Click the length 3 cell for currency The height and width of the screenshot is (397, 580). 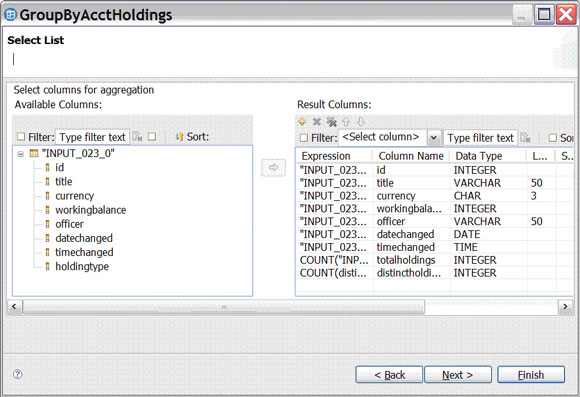[533, 196]
